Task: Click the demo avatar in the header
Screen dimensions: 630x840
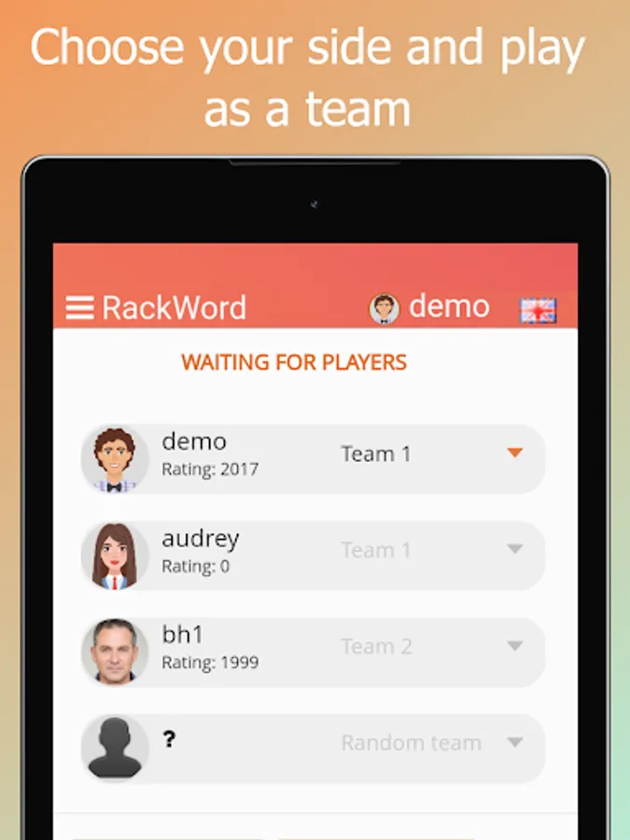Action: [x=384, y=309]
